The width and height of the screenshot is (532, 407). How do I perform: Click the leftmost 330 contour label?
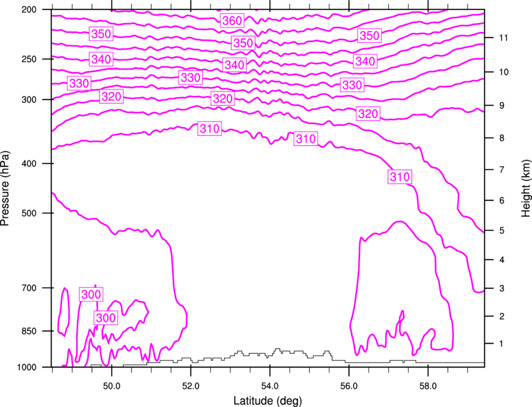(x=79, y=83)
